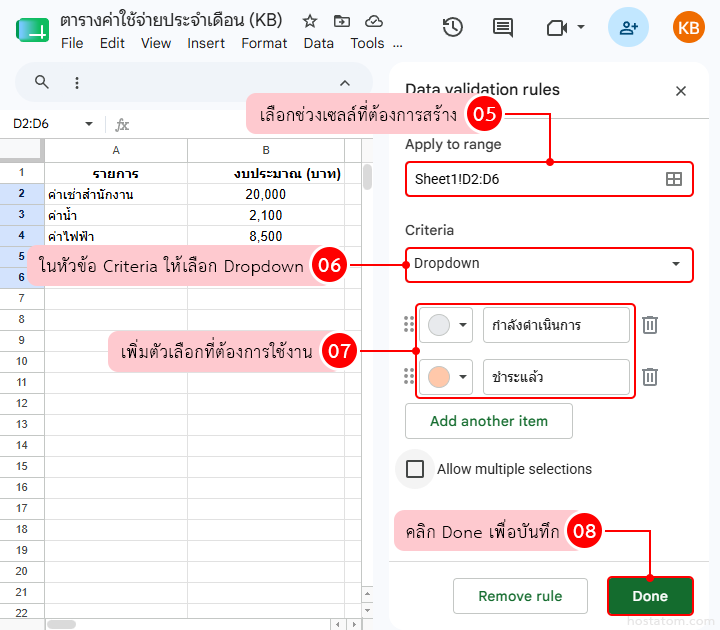Click the scroll up arrow of sheet
Image resolution: width=720 pixels, height=630 pixels.
click(x=367, y=594)
